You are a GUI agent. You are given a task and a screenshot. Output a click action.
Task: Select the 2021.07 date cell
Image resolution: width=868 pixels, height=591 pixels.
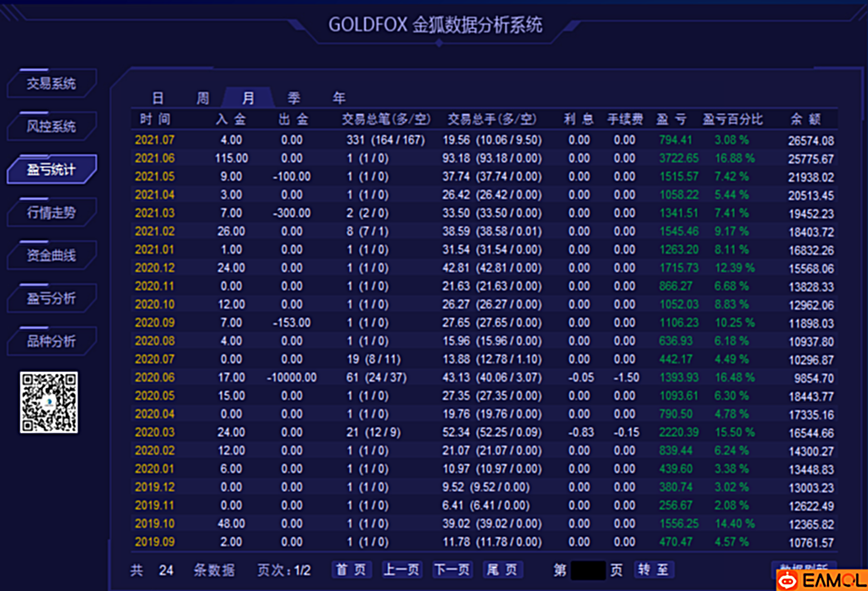coord(154,140)
